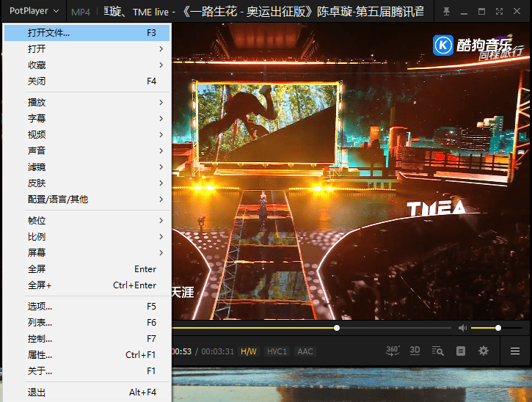Select 全屏 Enter menu item
This screenshot has width=532, height=402.
click(87, 269)
